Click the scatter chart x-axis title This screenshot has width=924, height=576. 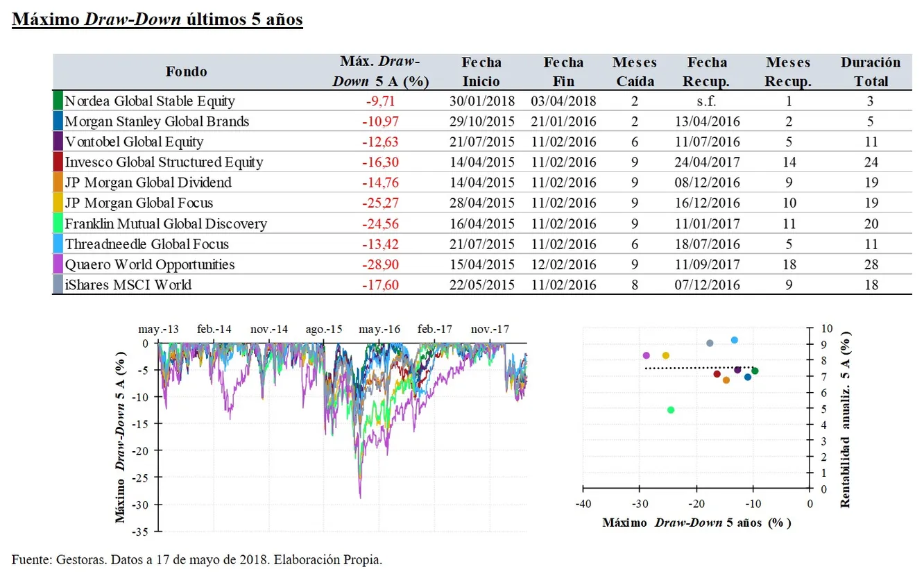point(696,522)
